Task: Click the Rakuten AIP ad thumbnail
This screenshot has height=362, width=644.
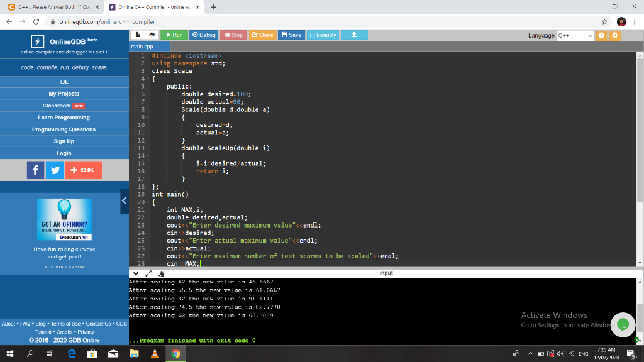Action: 65,219
